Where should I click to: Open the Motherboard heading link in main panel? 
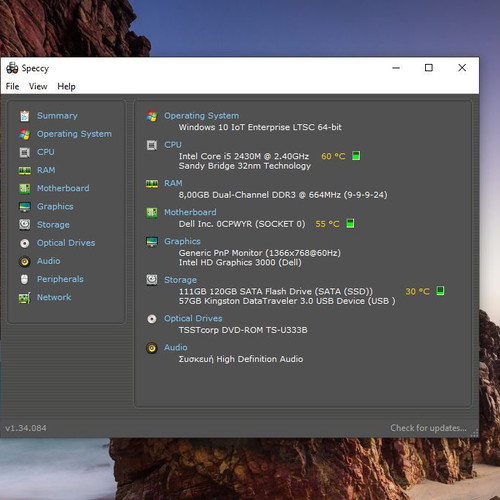190,212
